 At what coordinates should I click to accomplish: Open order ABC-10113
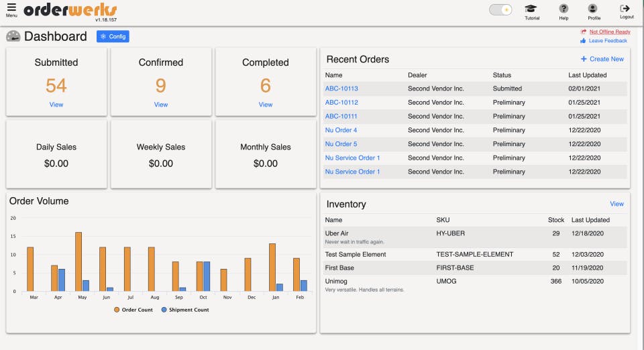tap(341, 89)
